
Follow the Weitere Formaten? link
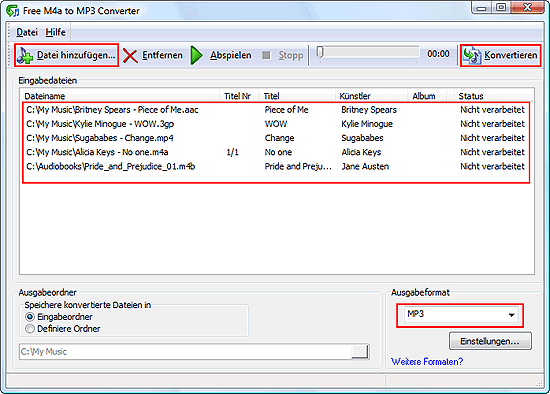427,362
